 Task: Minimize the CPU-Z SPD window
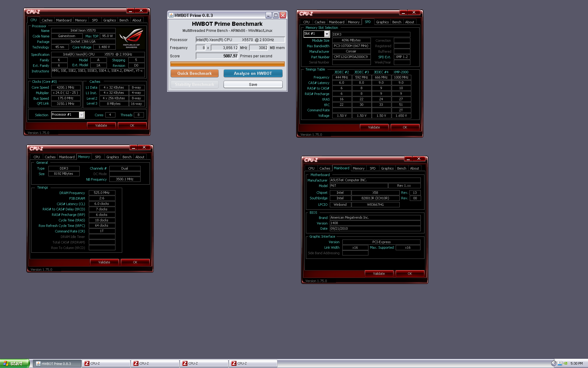(403, 13)
